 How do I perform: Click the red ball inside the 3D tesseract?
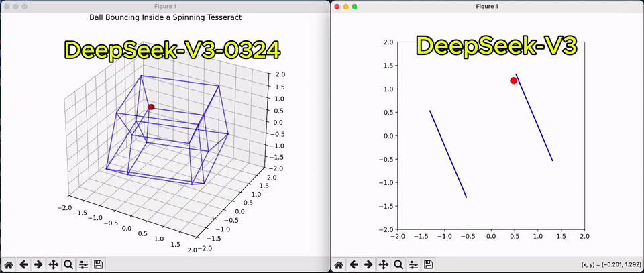click(x=151, y=107)
